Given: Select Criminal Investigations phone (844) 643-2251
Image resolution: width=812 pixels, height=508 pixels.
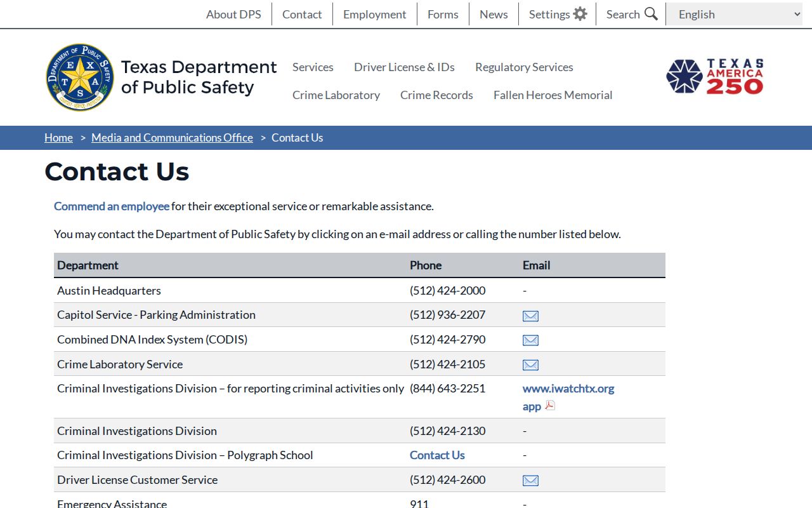Looking at the screenshot, I should [x=448, y=389].
